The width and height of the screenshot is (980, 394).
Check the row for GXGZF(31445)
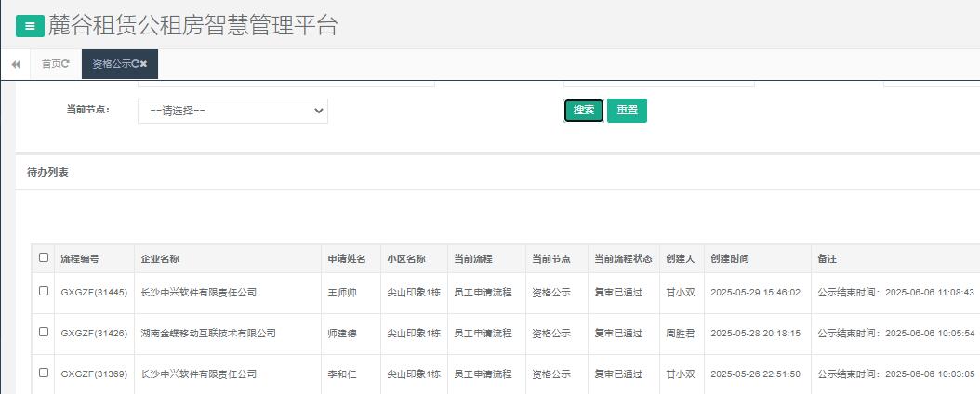point(44,292)
